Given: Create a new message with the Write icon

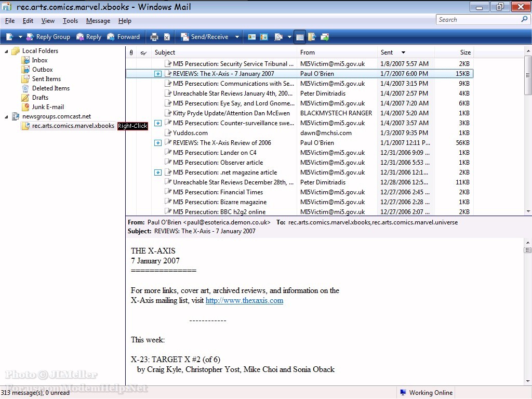Looking at the screenshot, I should tap(9, 37).
